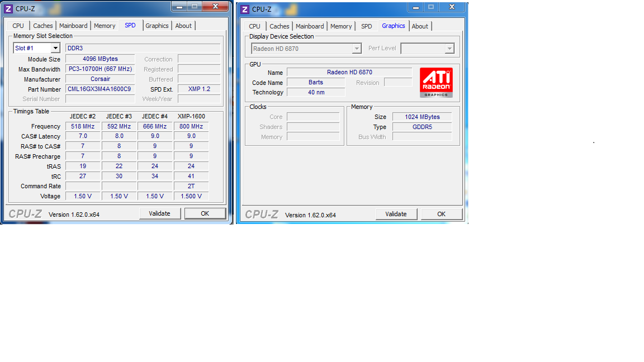This screenshot has width=644, height=362.
Task: Click the XMP 1.2 SPD Ext. field
Action: point(199,89)
